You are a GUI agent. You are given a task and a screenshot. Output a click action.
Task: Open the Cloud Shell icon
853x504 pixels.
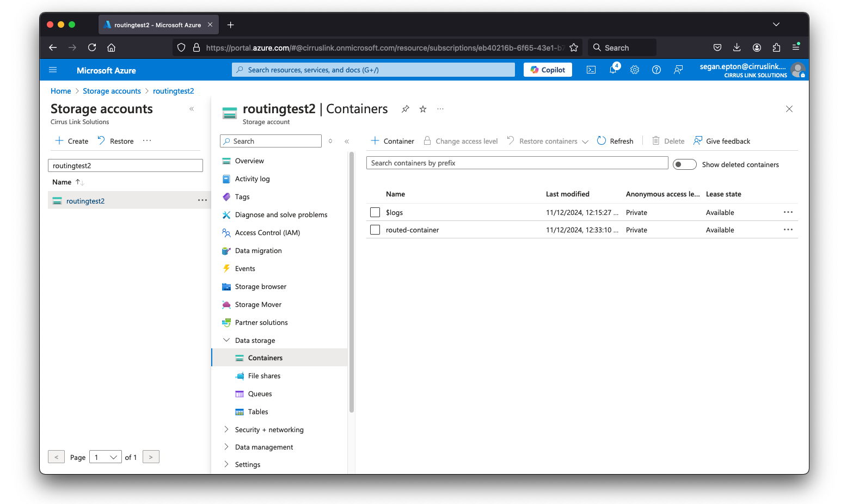[591, 70]
